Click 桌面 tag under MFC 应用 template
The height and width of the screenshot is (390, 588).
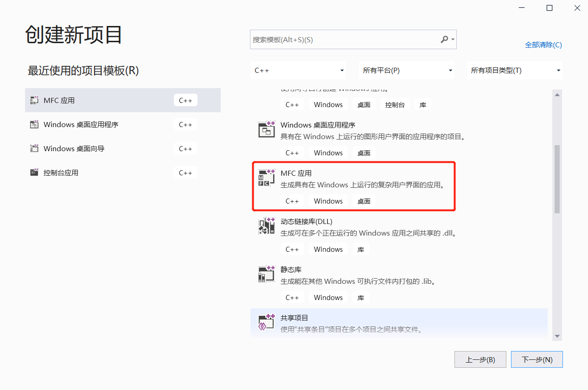point(364,201)
